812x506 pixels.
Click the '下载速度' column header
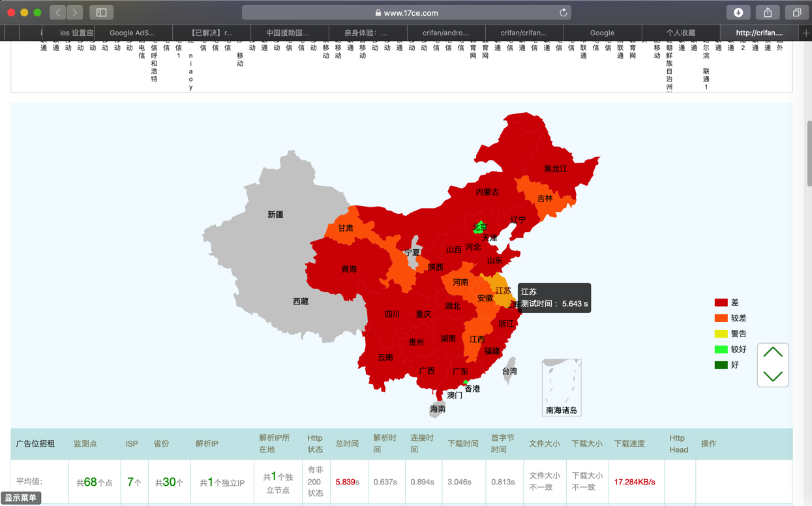point(629,443)
